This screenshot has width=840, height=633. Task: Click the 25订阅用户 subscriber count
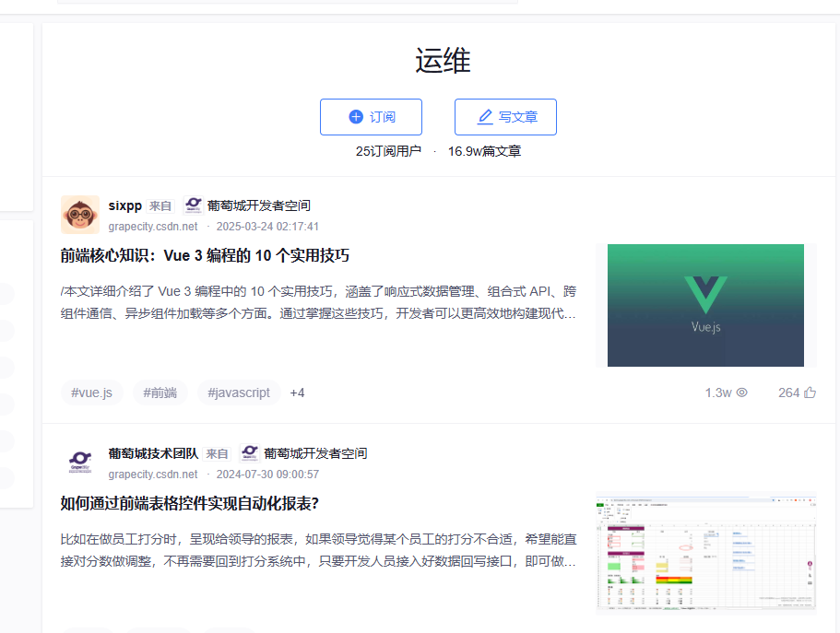(388, 151)
